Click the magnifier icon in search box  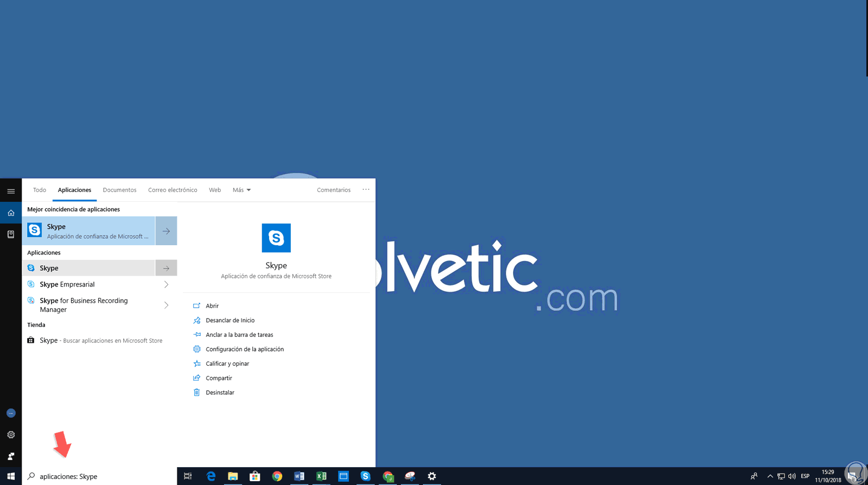[31, 476]
